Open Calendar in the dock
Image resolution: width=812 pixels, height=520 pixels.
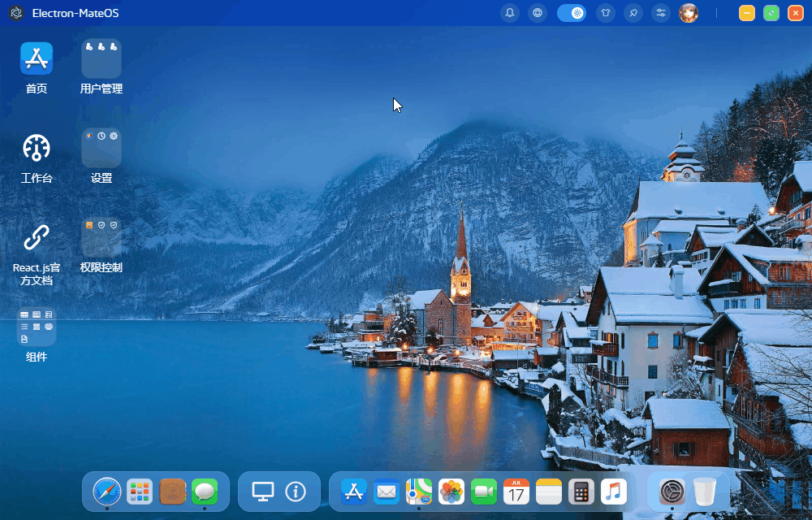pyautogui.click(x=516, y=492)
